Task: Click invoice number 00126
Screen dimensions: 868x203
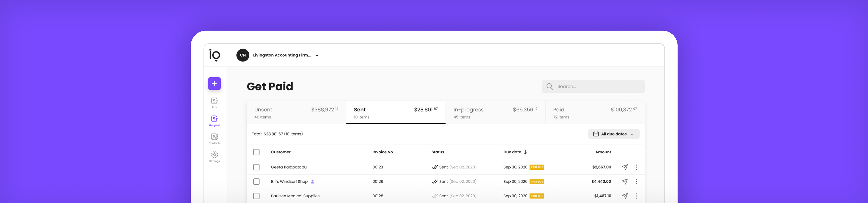Action: point(378,182)
